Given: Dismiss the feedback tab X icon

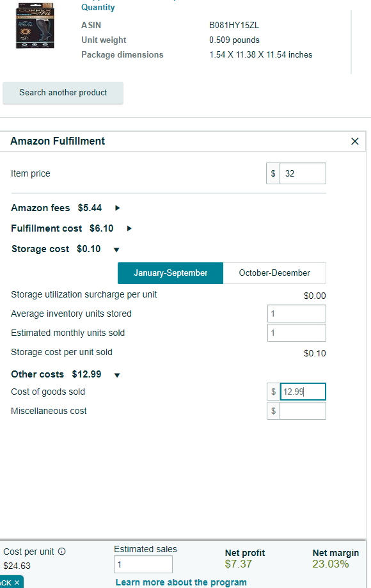Looking at the screenshot, I should coord(17,582).
